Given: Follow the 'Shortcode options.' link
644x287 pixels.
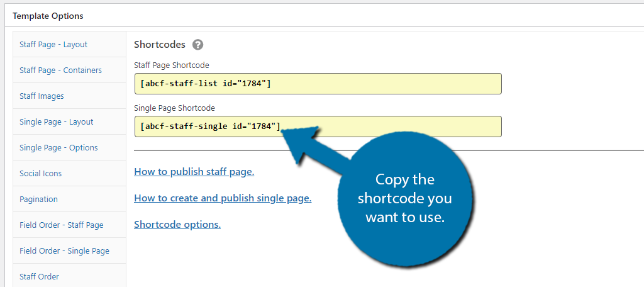Looking at the screenshot, I should coord(177,225).
